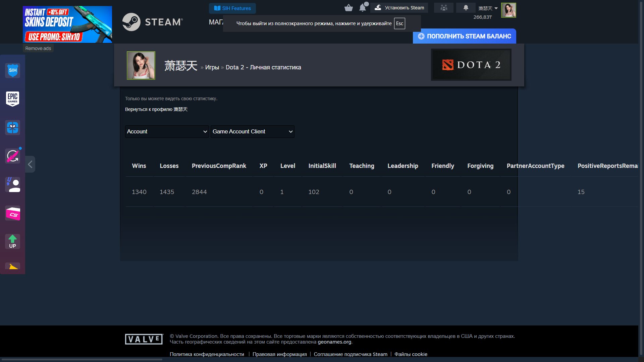Click the Dota 2 logo banner
Screen dimensions: 644x362
coord(471,65)
